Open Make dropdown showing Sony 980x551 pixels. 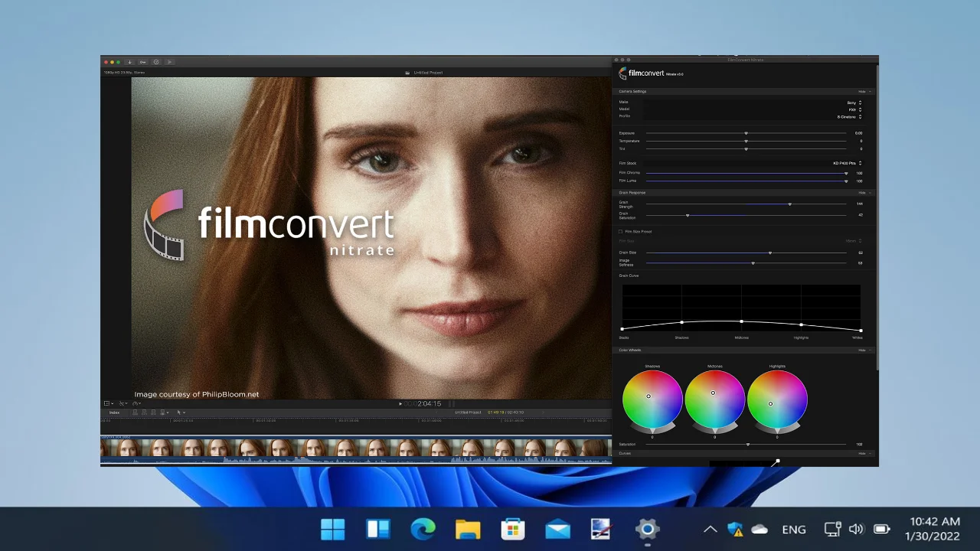854,103
